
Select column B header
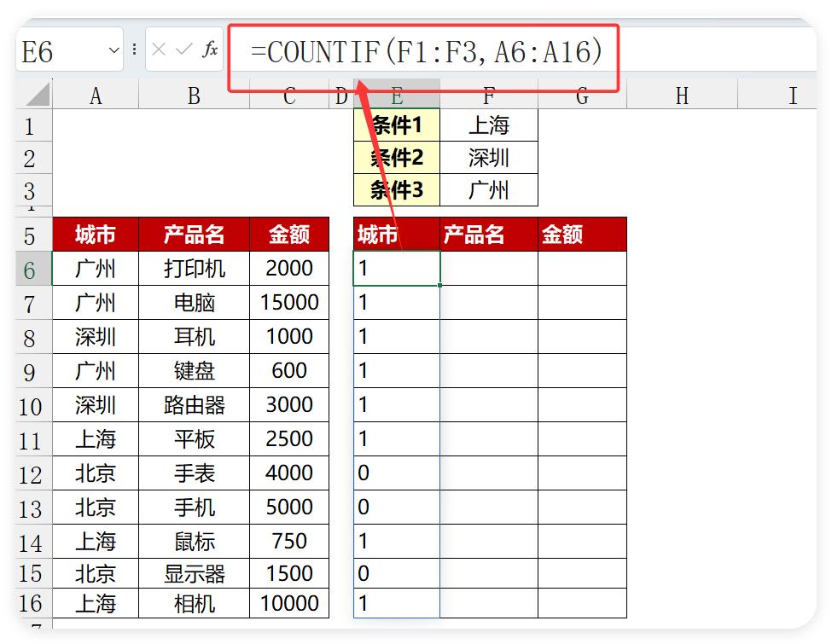(195, 96)
